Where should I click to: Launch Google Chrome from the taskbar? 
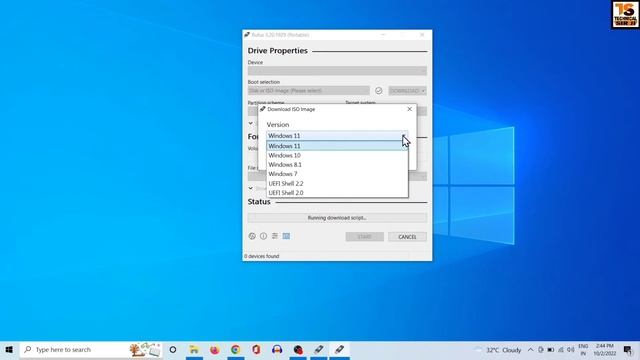coord(236,350)
